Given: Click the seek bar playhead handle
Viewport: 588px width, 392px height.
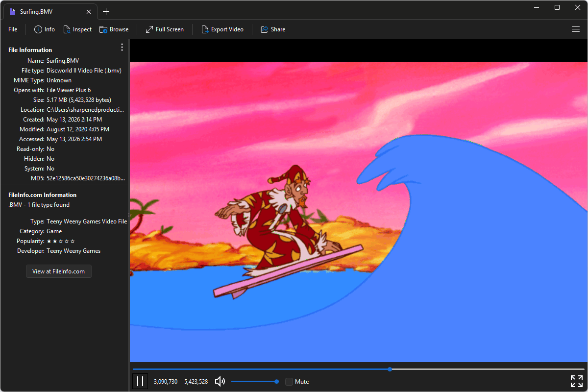Looking at the screenshot, I should (390, 369).
